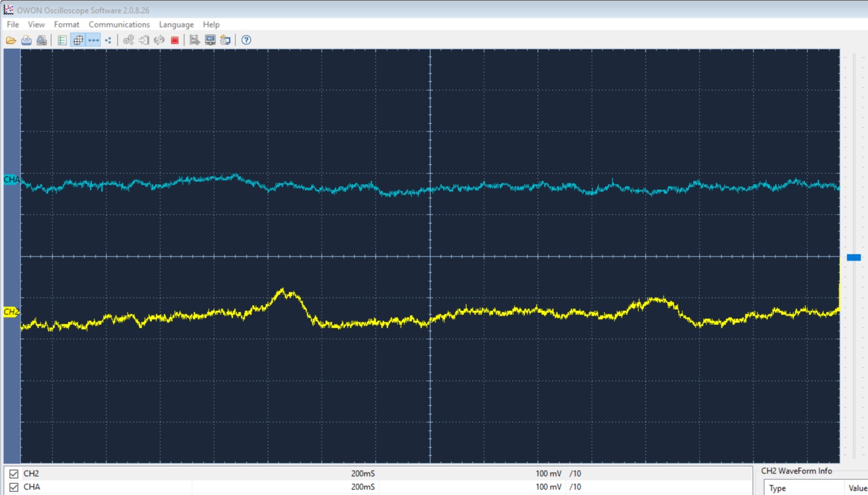
Task: Uncheck the CHA channel checkbox
Action: click(x=14, y=487)
